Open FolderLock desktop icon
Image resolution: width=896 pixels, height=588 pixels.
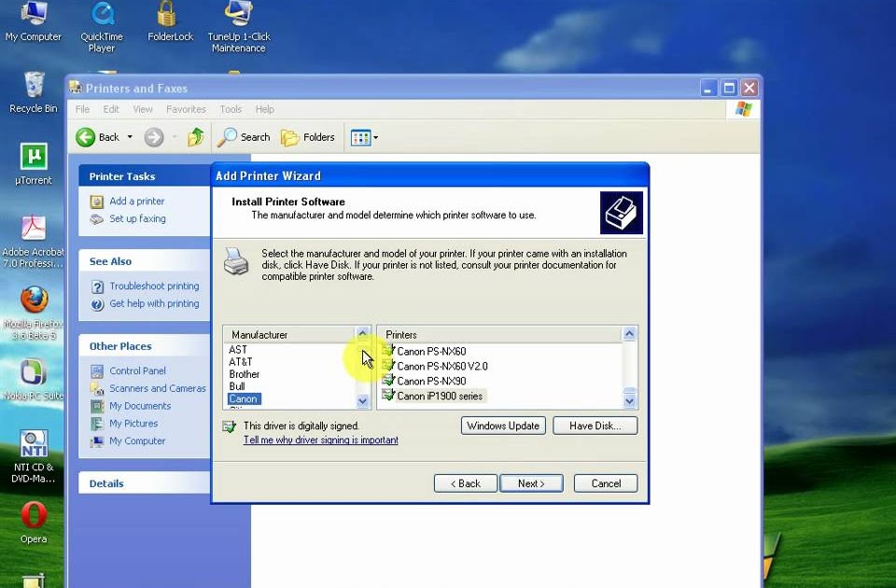[170, 22]
